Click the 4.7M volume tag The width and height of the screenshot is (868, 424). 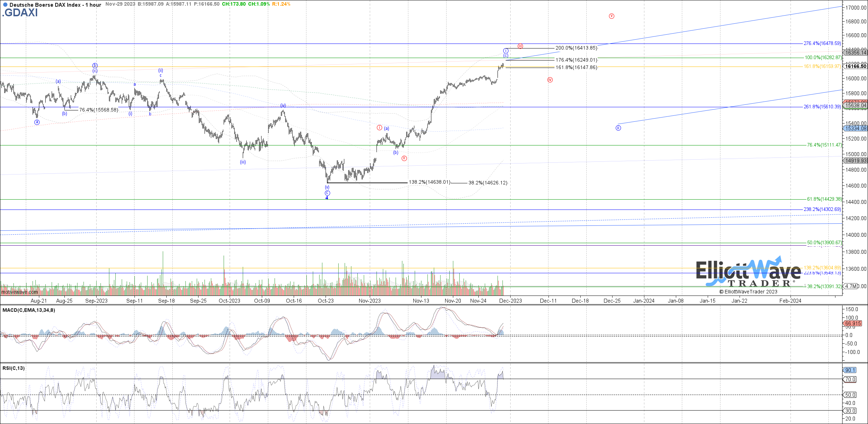[x=851, y=286]
